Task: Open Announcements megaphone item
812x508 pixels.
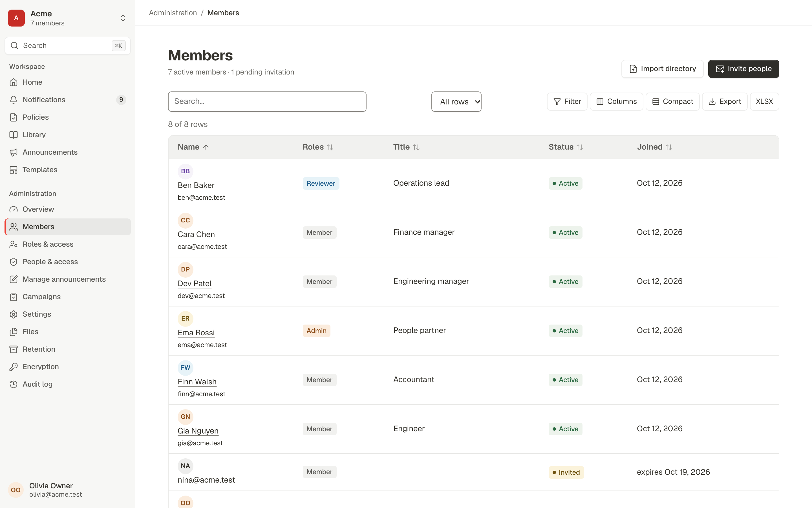Action: 67,152
